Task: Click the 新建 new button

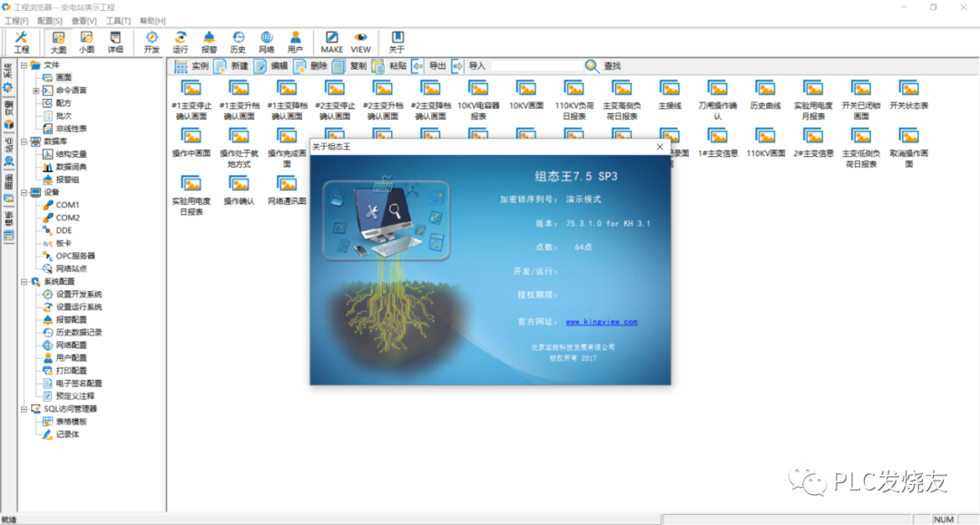Action: (236, 65)
